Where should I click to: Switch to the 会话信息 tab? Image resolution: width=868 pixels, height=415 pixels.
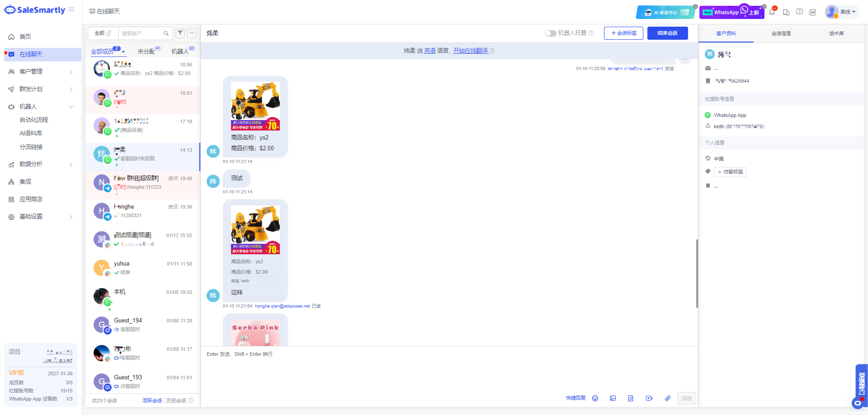click(781, 33)
